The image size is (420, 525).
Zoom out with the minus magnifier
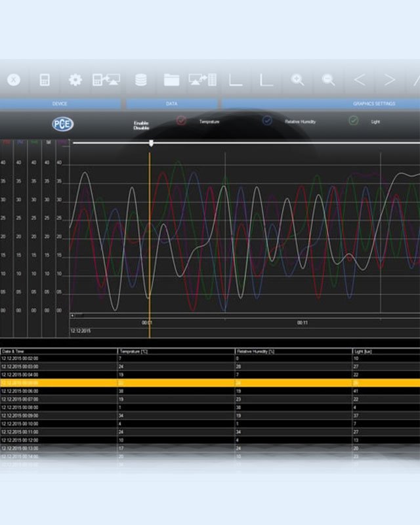tap(328, 79)
